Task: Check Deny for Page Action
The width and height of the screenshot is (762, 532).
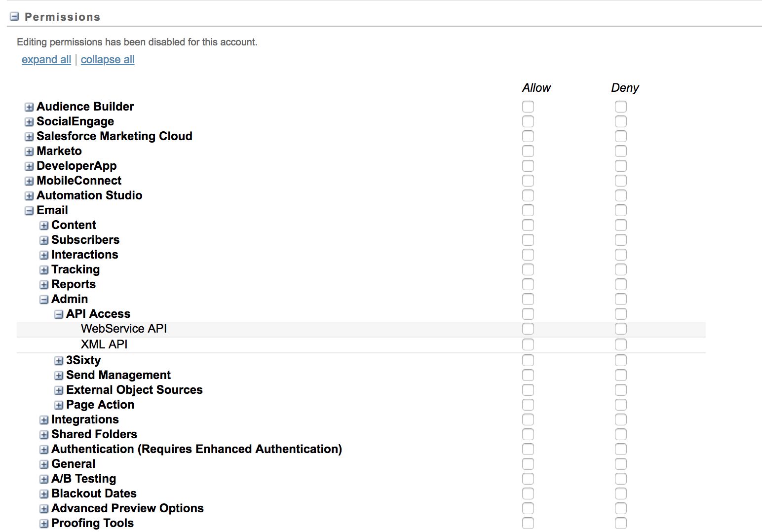Action: pos(621,405)
